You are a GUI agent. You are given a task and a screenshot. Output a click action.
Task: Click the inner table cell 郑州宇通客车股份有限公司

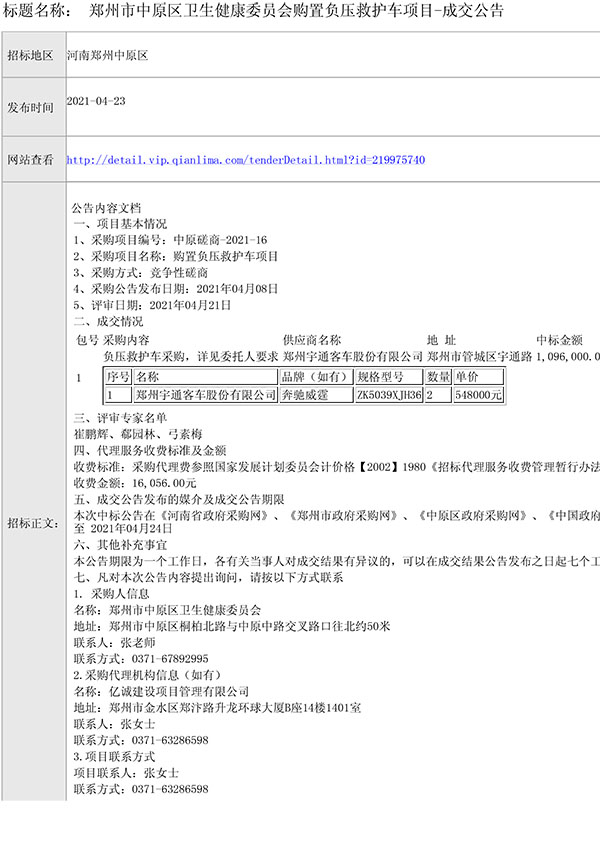[x=205, y=395]
